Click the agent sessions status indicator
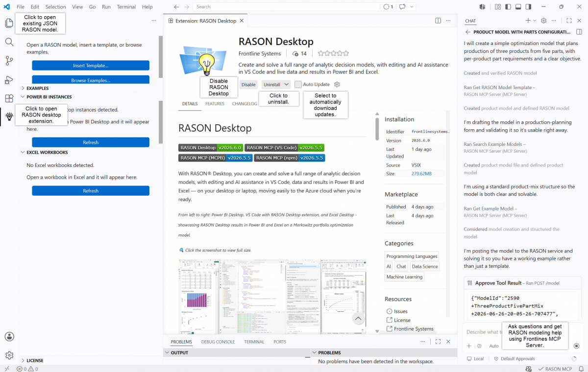Screen dimensions: 588x372 coord(388,7)
